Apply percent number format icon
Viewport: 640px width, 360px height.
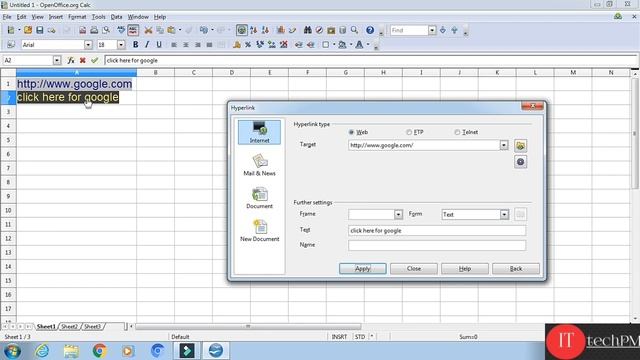248,45
